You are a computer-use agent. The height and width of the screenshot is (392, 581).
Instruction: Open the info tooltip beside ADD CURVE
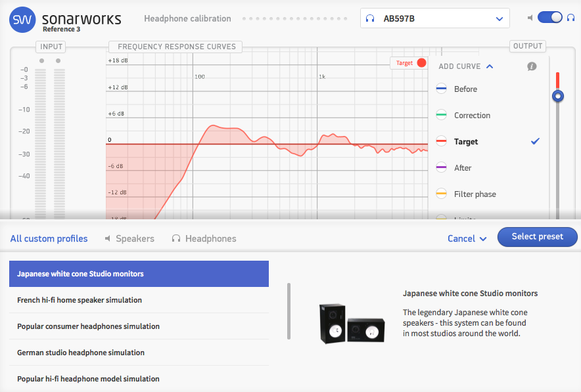click(x=532, y=66)
